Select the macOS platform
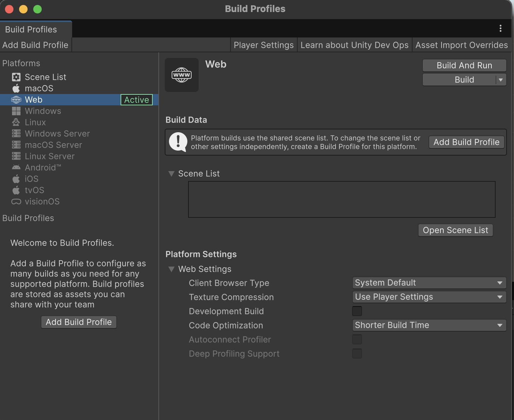The height and width of the screenshot is (420, 514). click(x=79, y=88)
